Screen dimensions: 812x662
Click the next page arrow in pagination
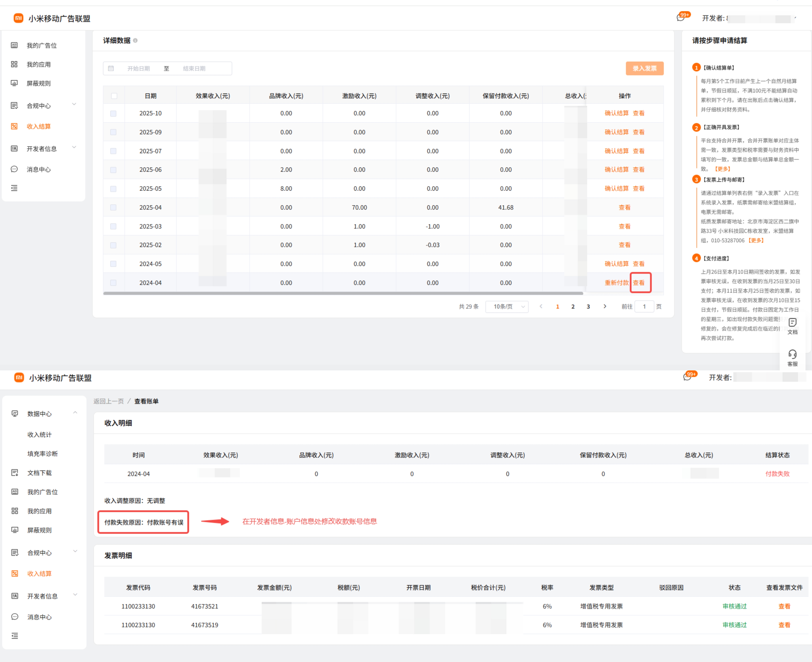tap(605, 307)
